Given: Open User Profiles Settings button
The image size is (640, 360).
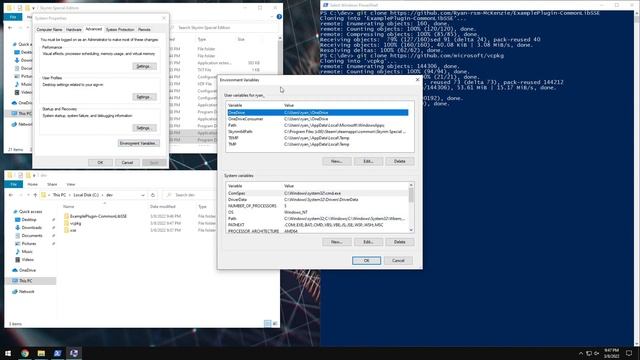Looking at the screenshot, I should [144, 97].
